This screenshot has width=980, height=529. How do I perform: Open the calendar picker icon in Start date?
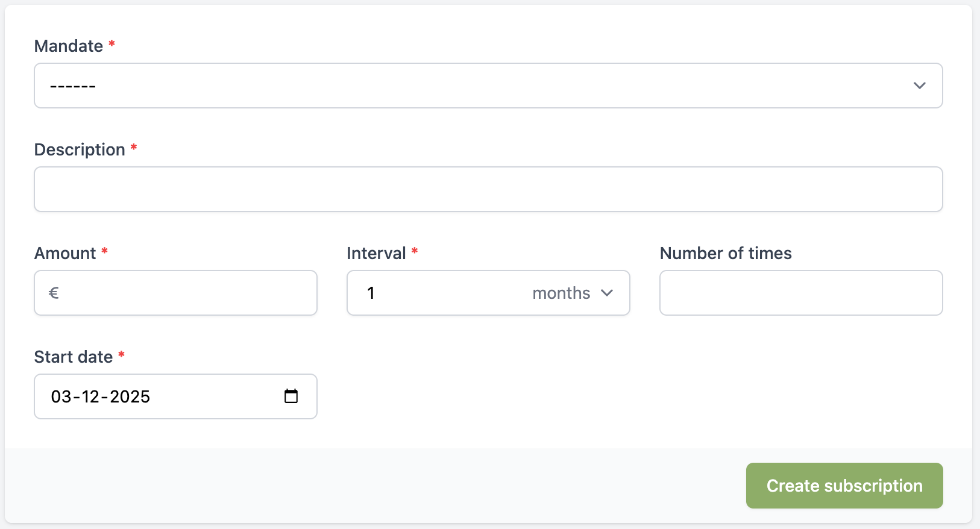point(291,396)
